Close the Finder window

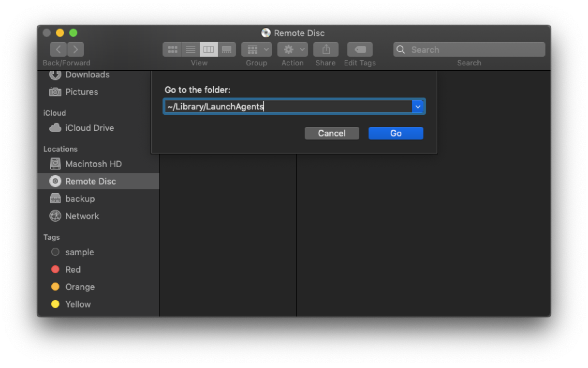pyautogui.click(x=46, y=33)
